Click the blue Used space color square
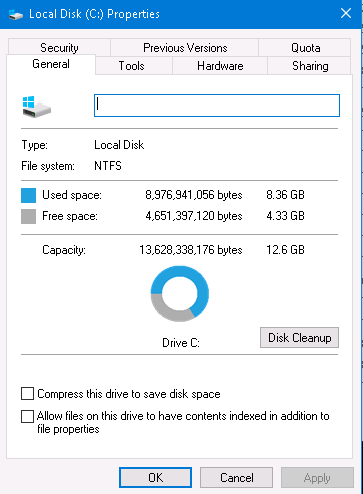The height and width of the screenshot is (494, 363). [x=28, y=195]
